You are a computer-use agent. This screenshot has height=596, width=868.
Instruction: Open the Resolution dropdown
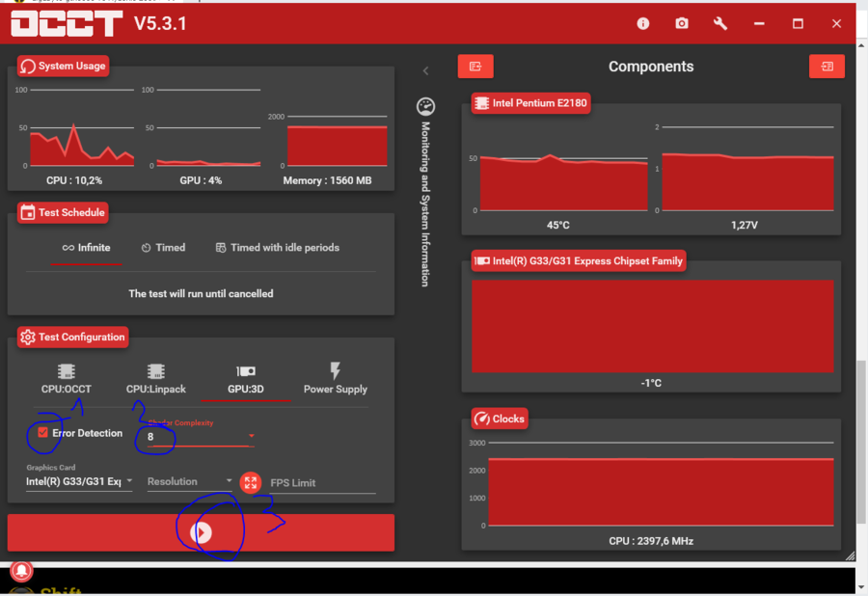click(189, 481)
